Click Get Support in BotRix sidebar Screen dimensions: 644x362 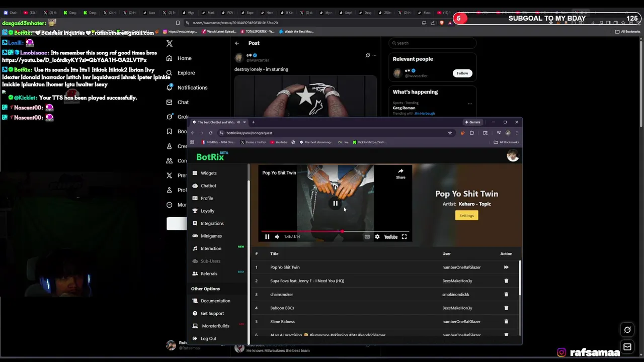pos(212,313)
